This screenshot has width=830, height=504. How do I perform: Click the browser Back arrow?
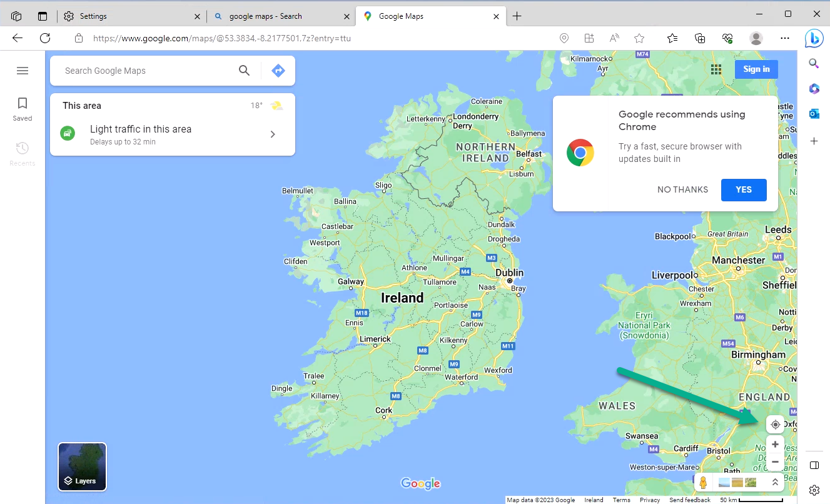[18, 38]
